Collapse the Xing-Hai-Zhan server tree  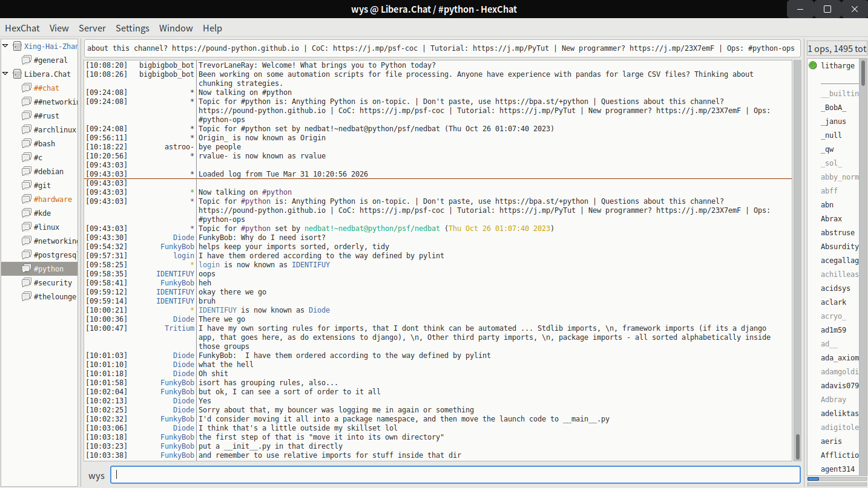pyautogui.click(x=5, y=46)
